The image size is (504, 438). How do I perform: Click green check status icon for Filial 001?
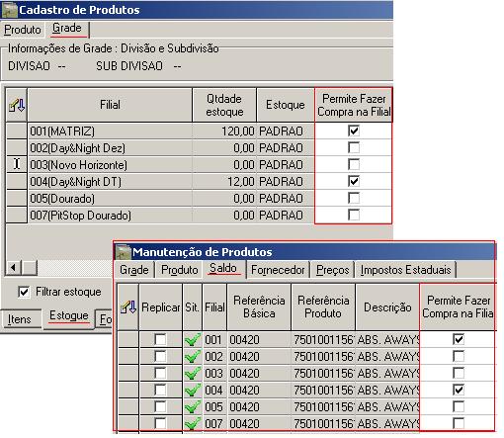pos(193,340)
